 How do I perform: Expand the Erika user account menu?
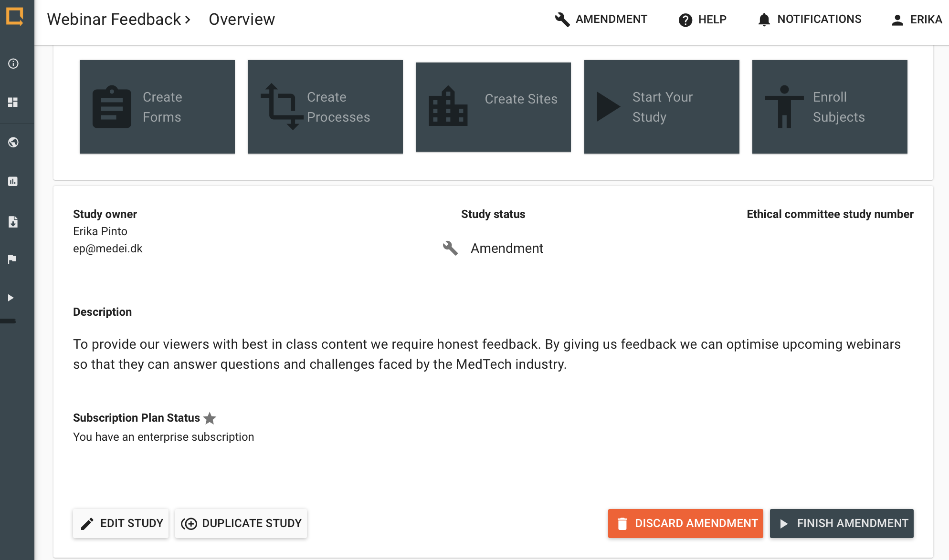click(917, 20)
